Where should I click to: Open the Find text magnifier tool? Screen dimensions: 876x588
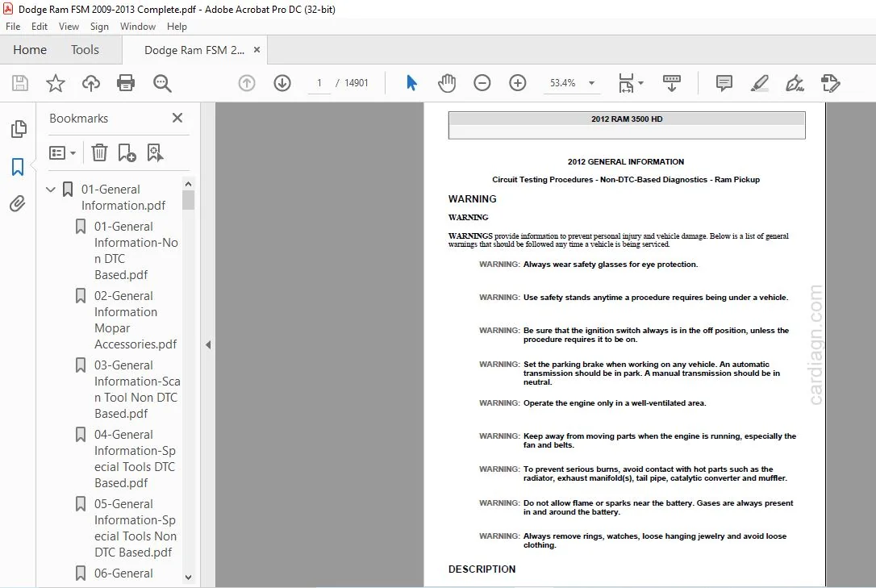pyautogui.click(x=162, y=83)
